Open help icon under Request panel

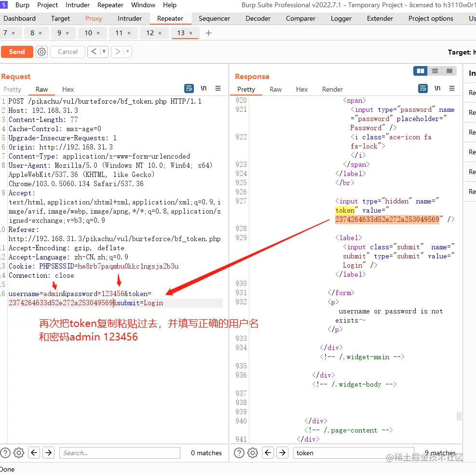pos(5,453)
